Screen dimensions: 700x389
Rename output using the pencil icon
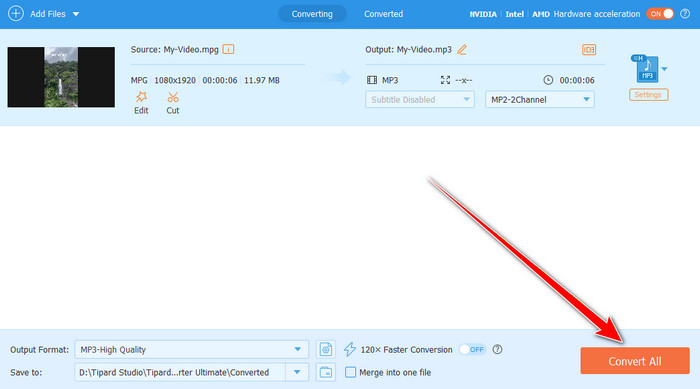pos(462,50)
